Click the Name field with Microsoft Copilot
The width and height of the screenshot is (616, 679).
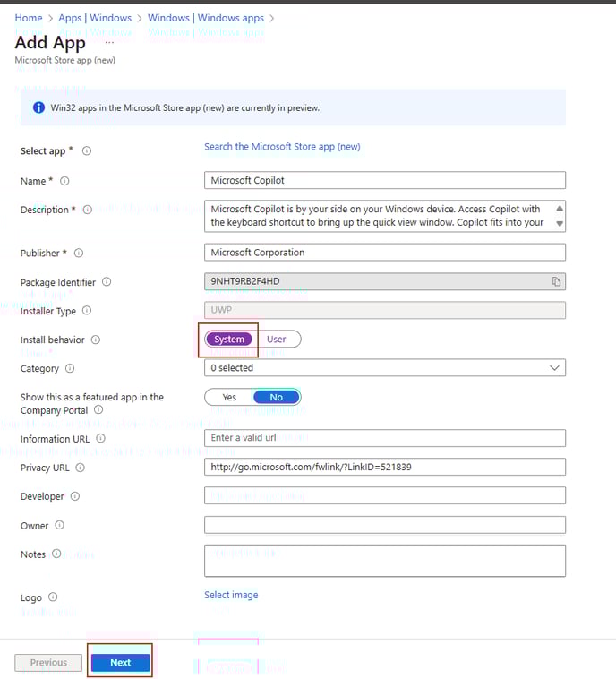click(x=385, y=180)
